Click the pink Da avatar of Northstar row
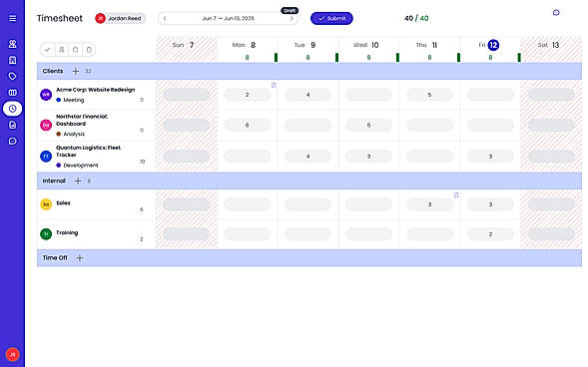This screenshot has height=367, width=588. [46, 125]
